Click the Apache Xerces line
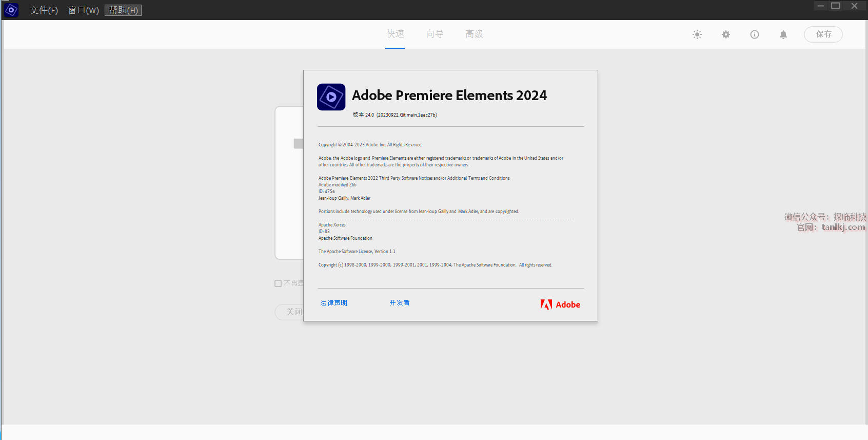The height and width of the screenshot is (440, 868). [x=332, y=225]
